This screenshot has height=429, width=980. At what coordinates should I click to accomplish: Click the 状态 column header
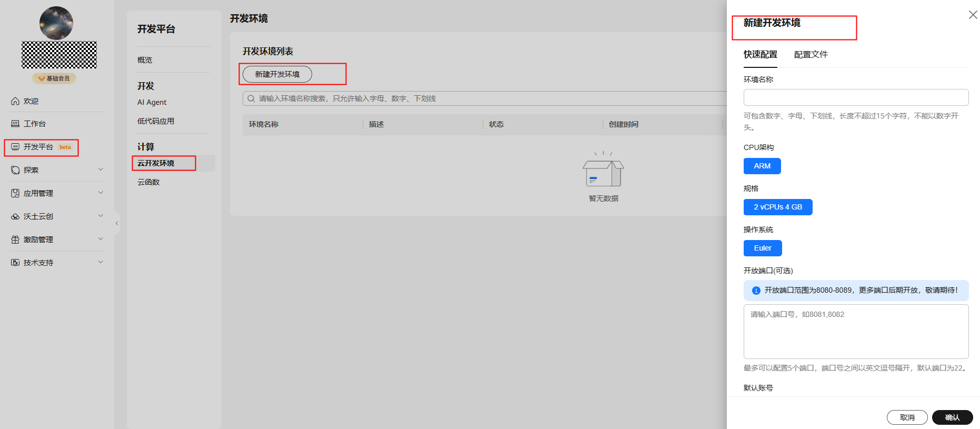pos(496,124)
